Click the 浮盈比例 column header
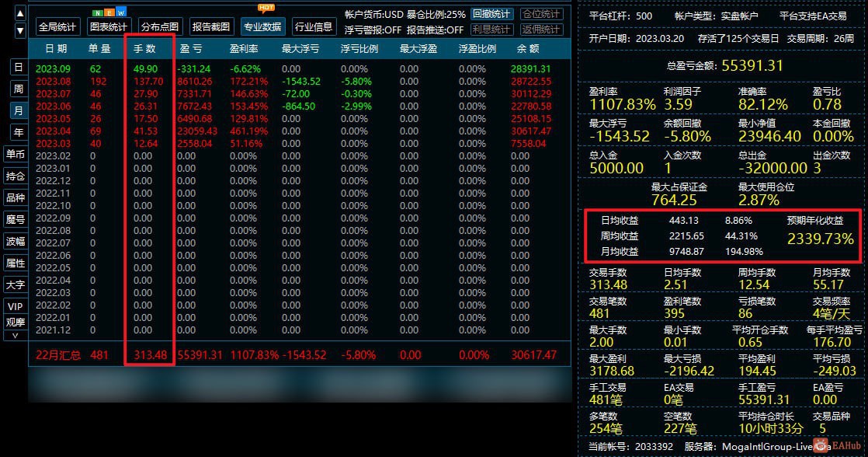Image resolution: width=868 pixels, height=457 pixels. tap(477, 49)
